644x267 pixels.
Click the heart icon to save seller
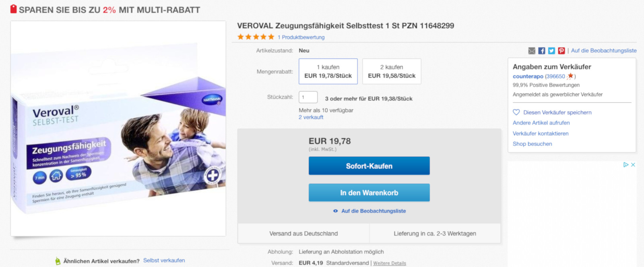[516, 112]
